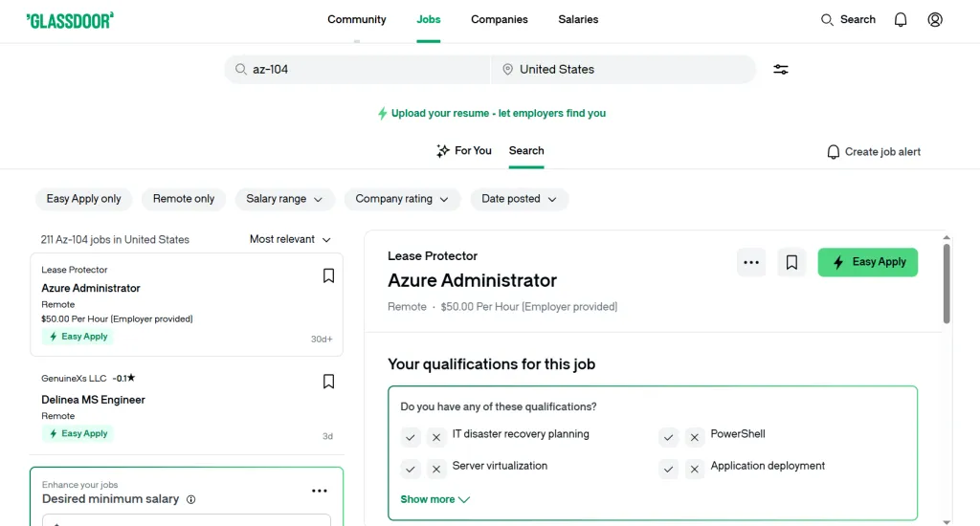Open Salaries in top navigation

coord(578,20)
